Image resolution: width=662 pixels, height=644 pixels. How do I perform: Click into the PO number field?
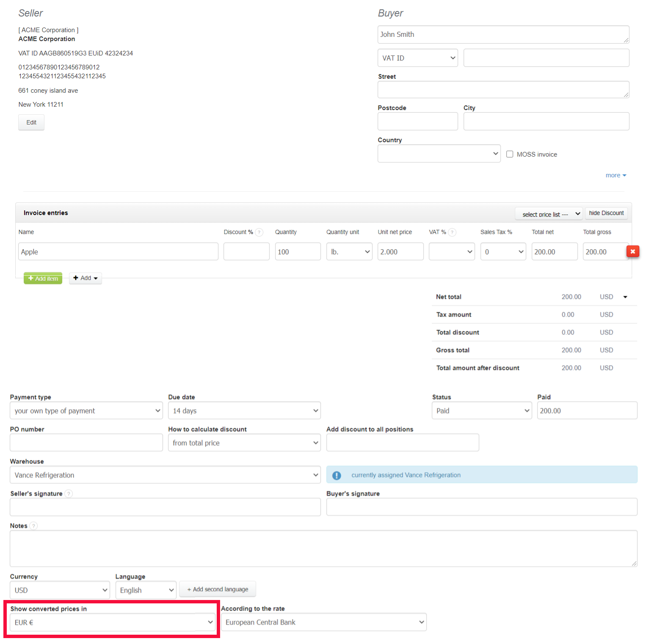[86, 443]
